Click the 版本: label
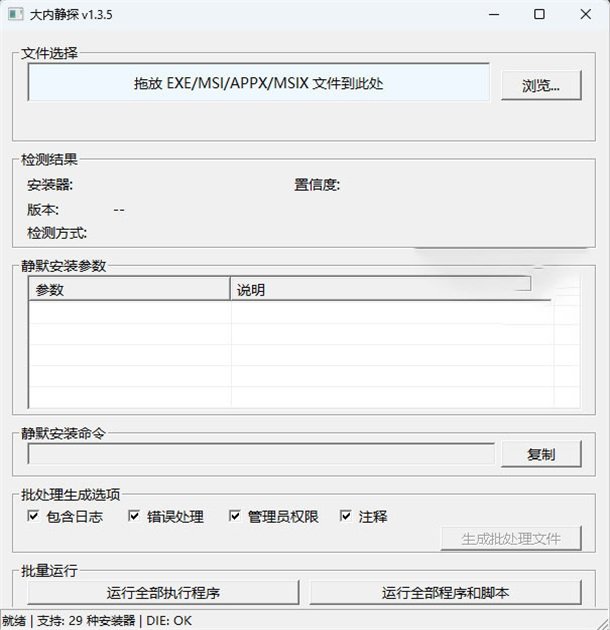Viewport: 610px width, 630px height. [43, 209]
